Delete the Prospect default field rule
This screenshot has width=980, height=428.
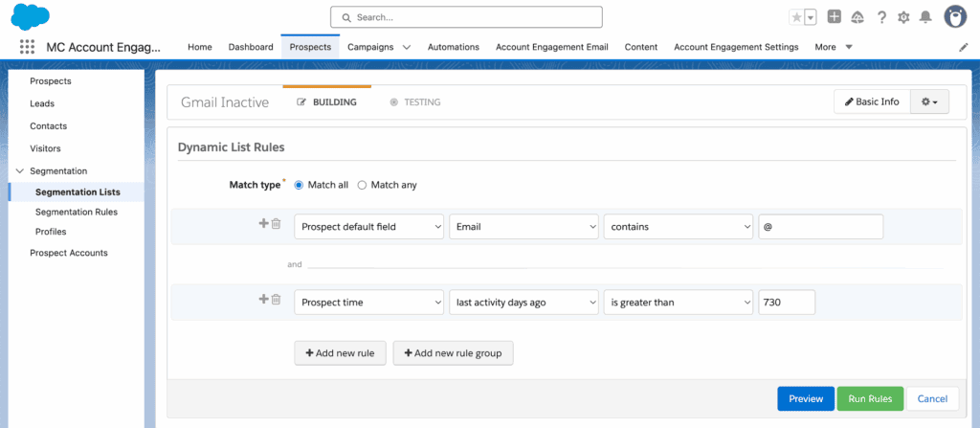(277, 223)
